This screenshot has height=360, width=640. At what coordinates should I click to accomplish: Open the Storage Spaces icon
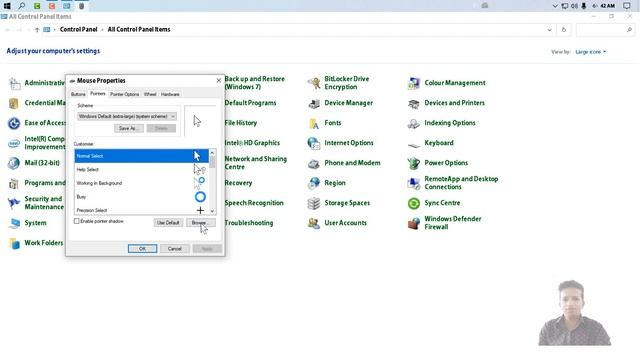coord(313,203)
